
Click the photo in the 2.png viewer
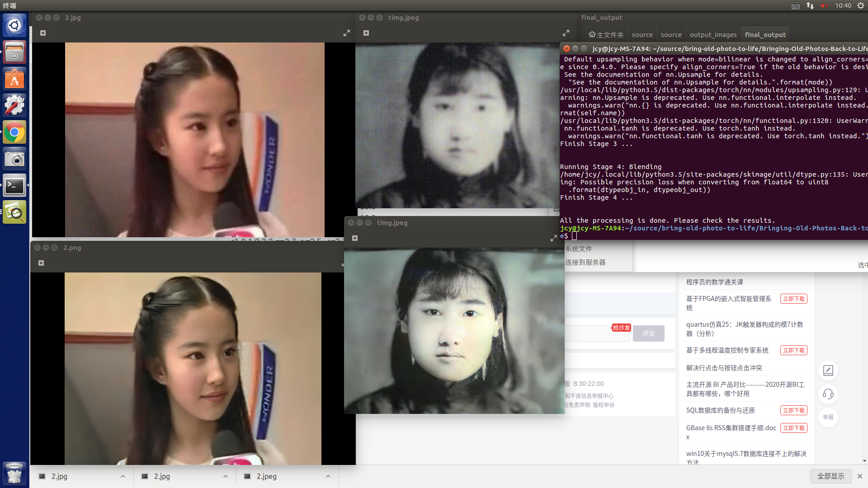point(193,369)
